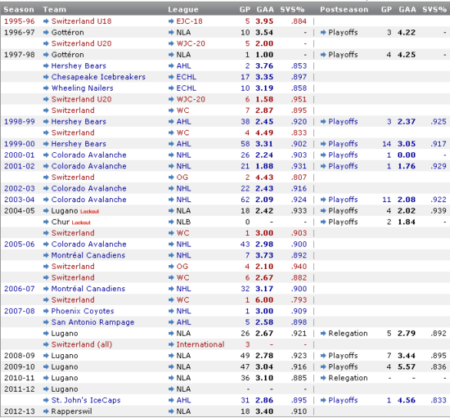Viewport: 450px width, 418px height.
Task: Click arrow icon before NLB league
Action: (171, 222)
